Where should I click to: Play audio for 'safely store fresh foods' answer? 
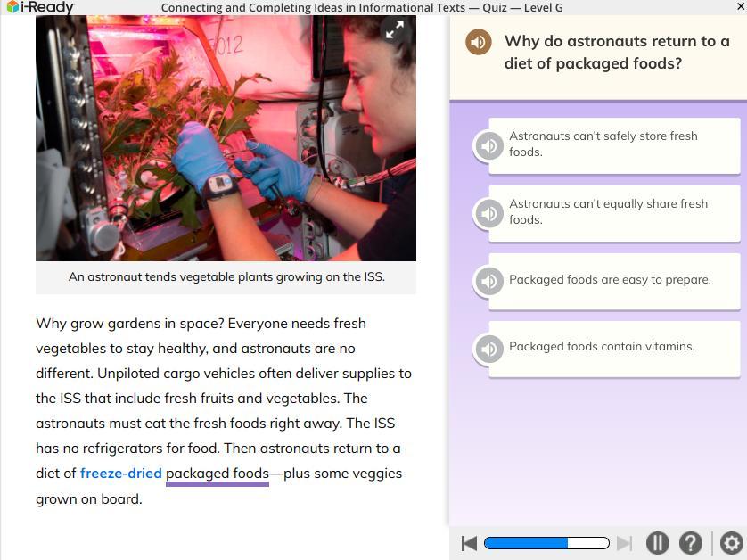click(x=488, y=145)
